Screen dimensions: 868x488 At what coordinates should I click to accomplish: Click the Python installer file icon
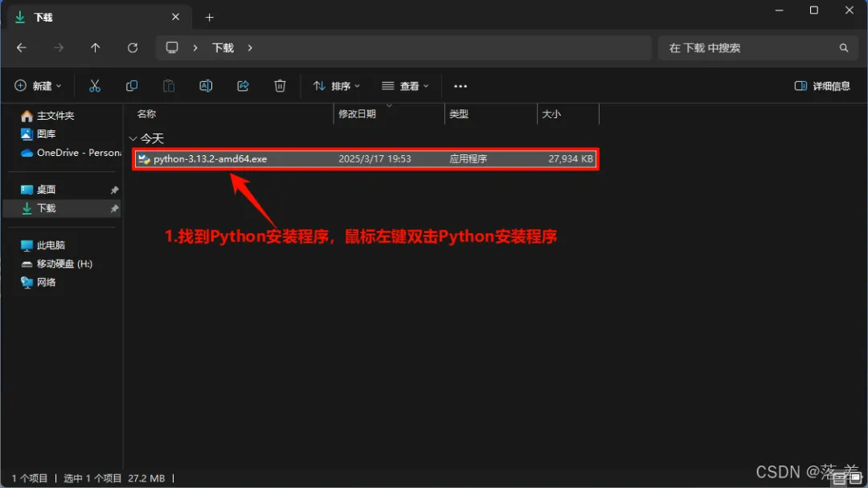(x=144, y=159)
